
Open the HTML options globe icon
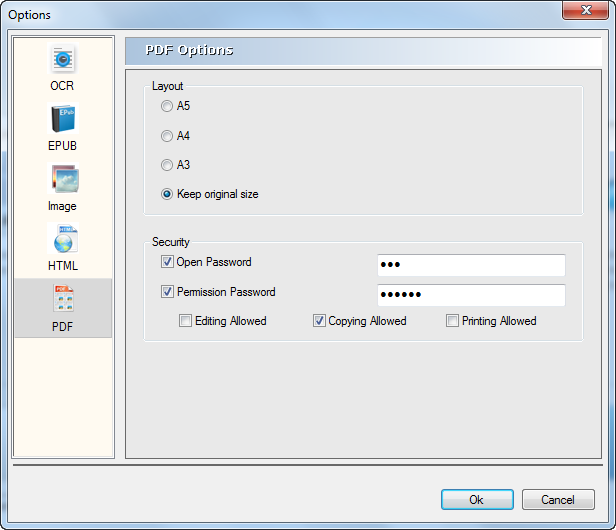(63, 238)
